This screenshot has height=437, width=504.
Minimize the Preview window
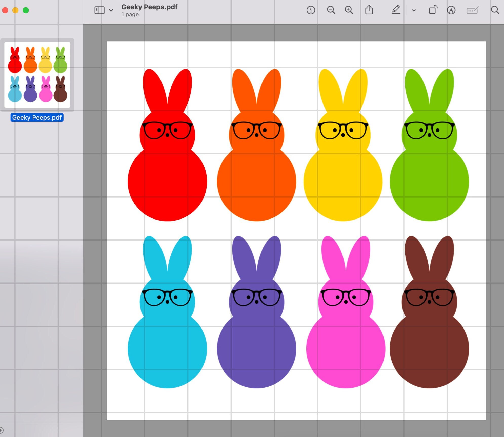click(x=15, y=10)
